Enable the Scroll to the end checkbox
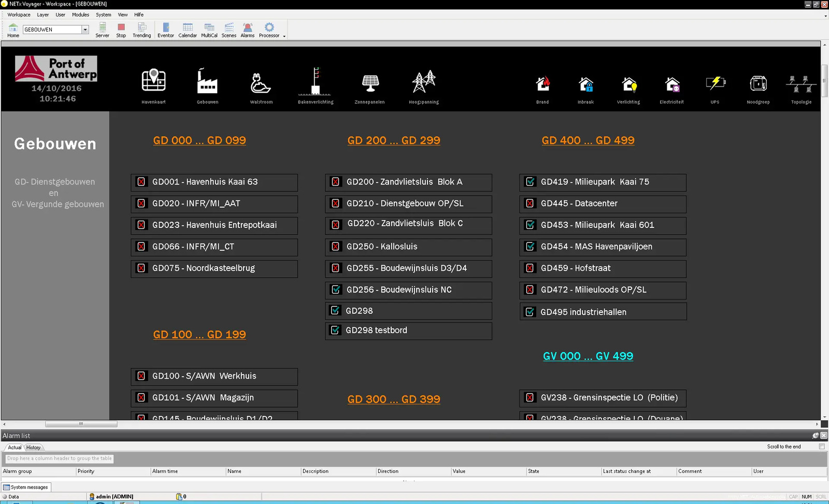The image size is (829, 504). [822, 447]
